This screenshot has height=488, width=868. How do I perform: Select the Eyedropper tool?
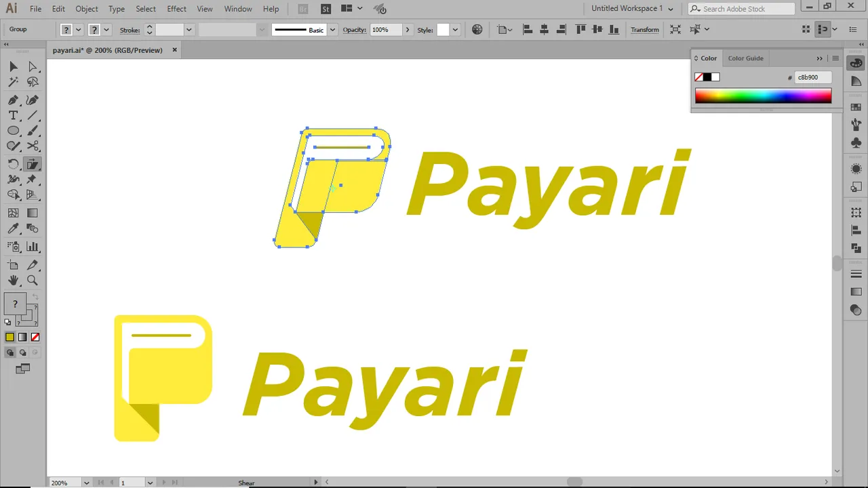[13, 228]
